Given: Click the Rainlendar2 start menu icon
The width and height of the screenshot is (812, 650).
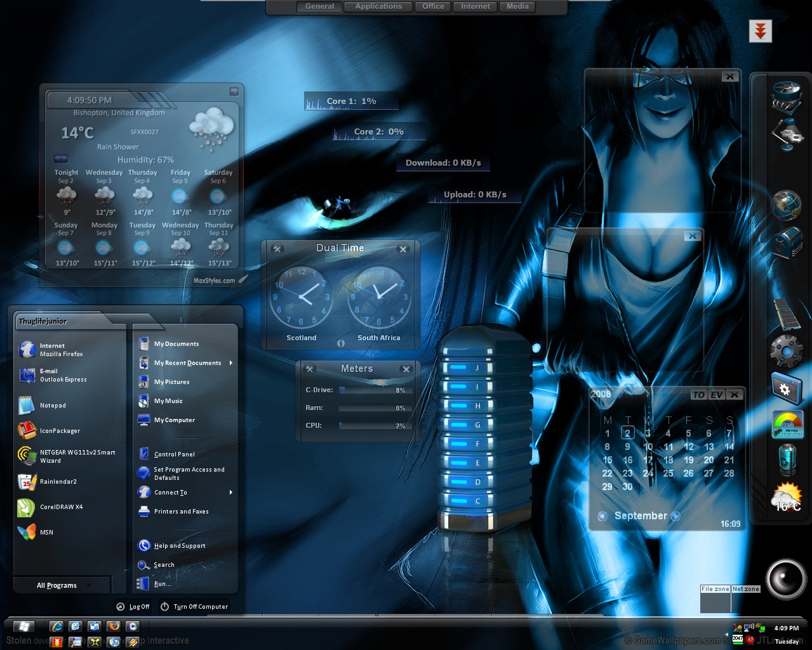Looking at the screenshot, I should coord(27,482).
